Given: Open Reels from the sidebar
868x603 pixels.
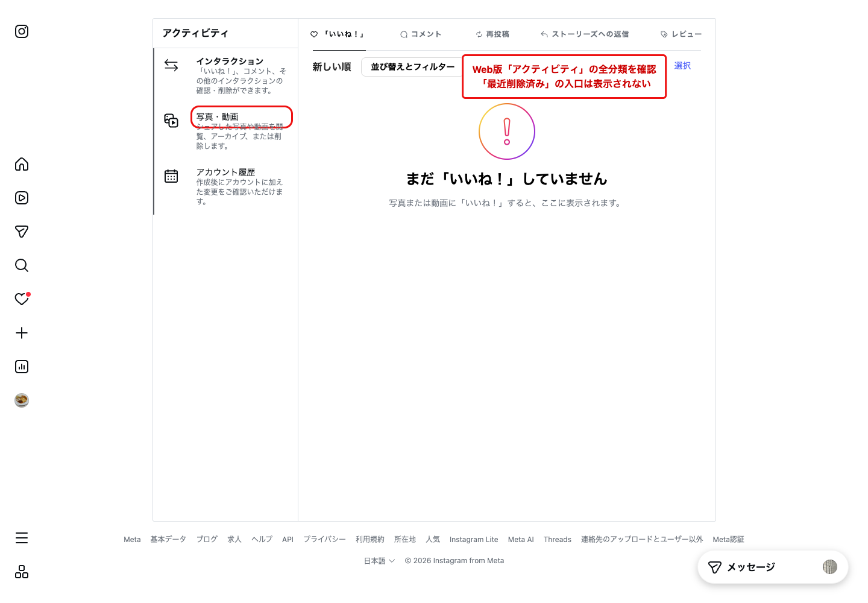Looking at the screenshot, I should (22, 198).
